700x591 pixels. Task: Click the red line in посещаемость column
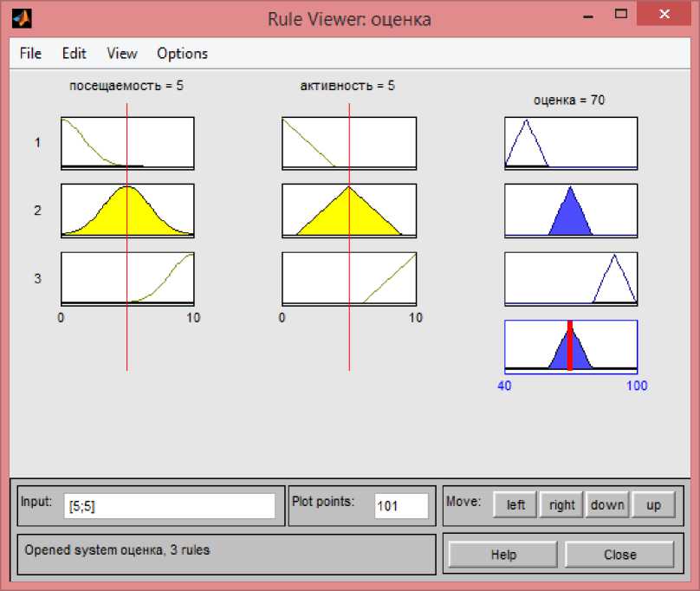[x=127, y=338]
